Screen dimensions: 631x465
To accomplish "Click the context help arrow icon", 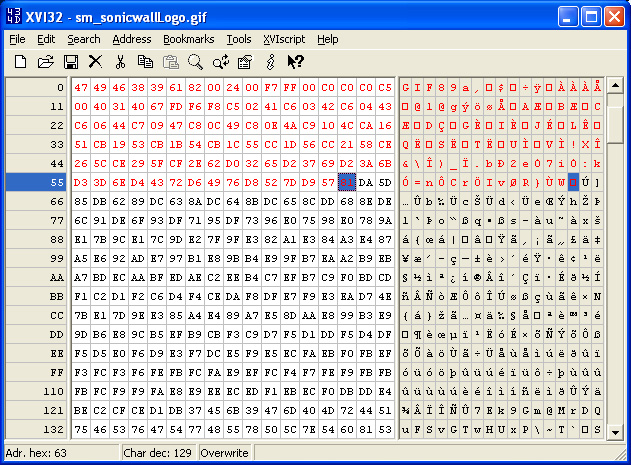I will 295,62.
